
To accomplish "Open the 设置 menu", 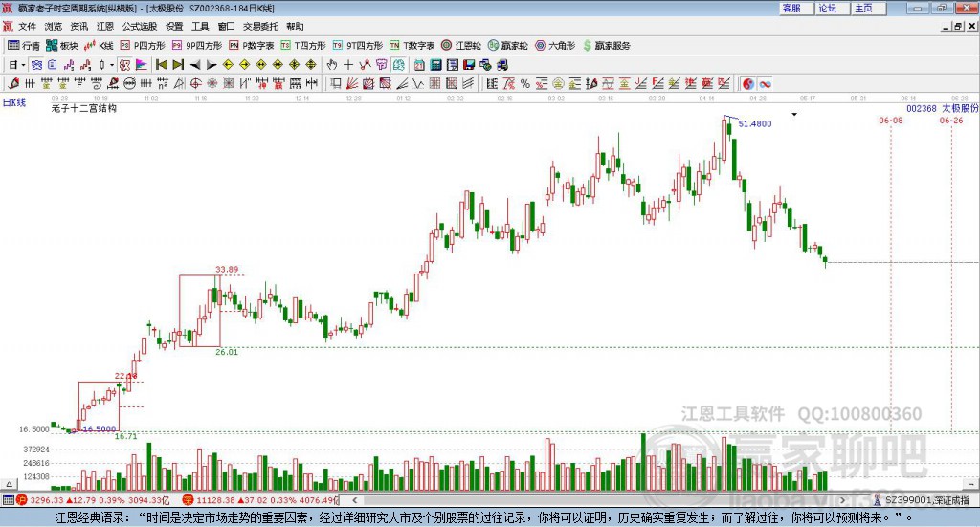I will click(174, 26).
